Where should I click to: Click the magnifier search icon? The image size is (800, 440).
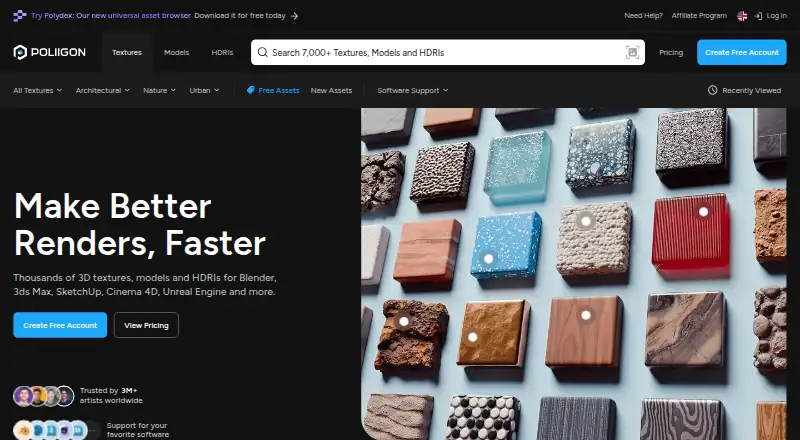(262, 52)
